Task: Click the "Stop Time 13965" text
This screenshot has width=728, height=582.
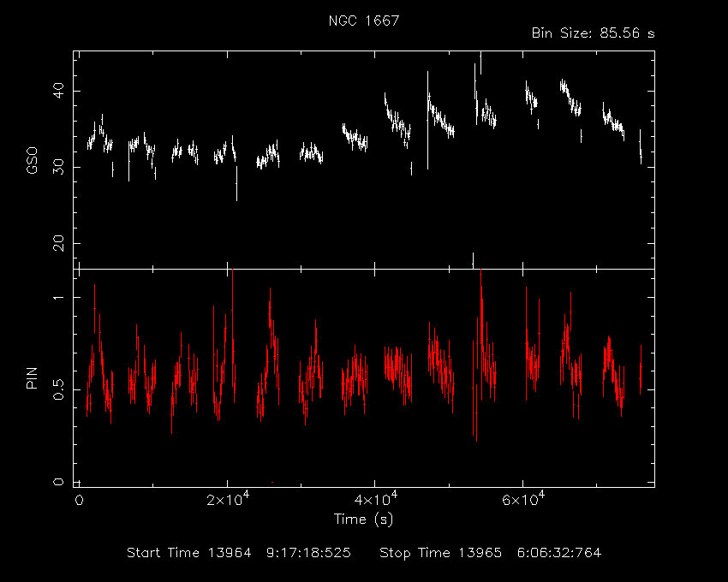Action: point(440,553)
